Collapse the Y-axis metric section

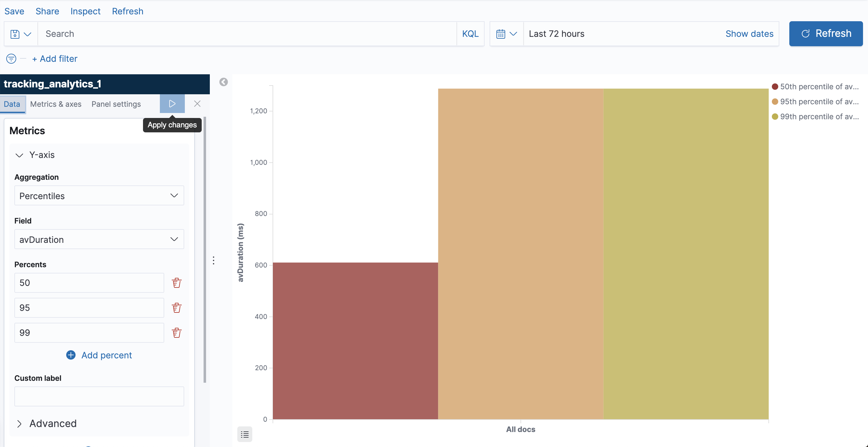tap(20, 155)
